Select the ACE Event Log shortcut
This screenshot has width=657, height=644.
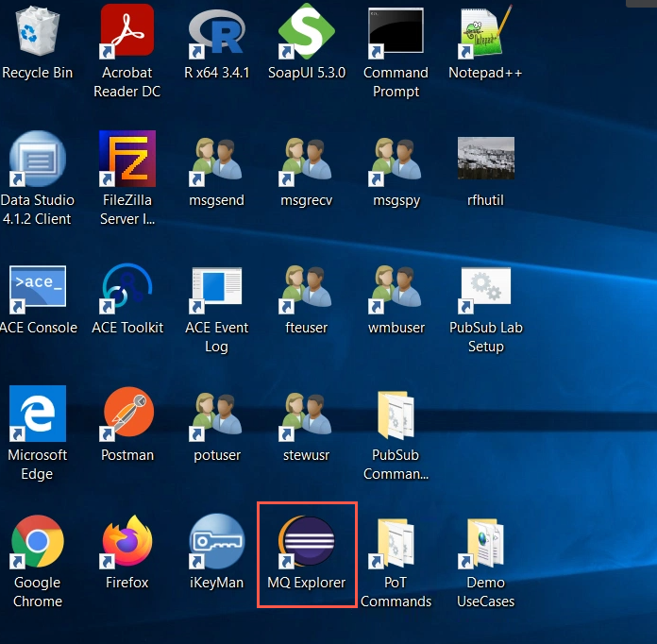coord(216,289)
